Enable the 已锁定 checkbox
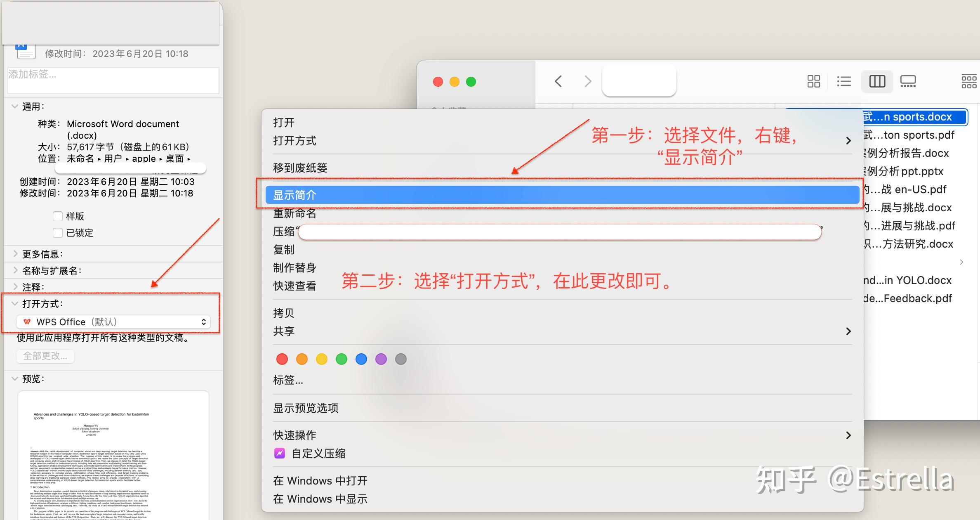Image resolution: width=980 pixels, height=520 pixels. tap(58, 232)
